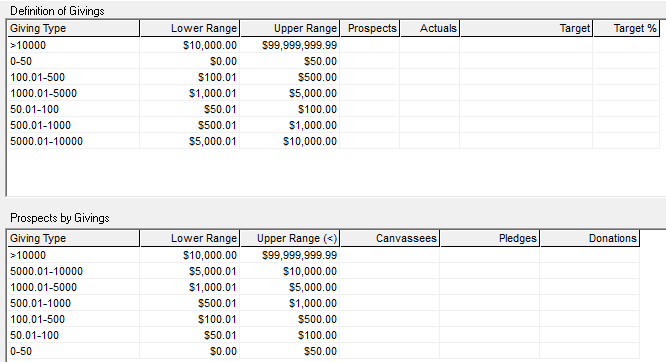Click Canvassees cell of >10000 prospects row
The image size is (666, 362).
click(390, 255)
